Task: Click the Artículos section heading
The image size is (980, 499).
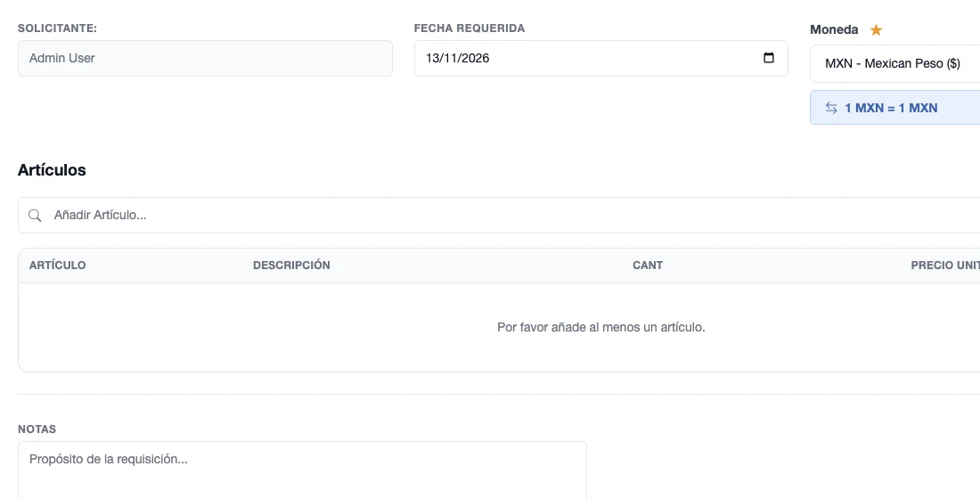Action: (52, 170)
